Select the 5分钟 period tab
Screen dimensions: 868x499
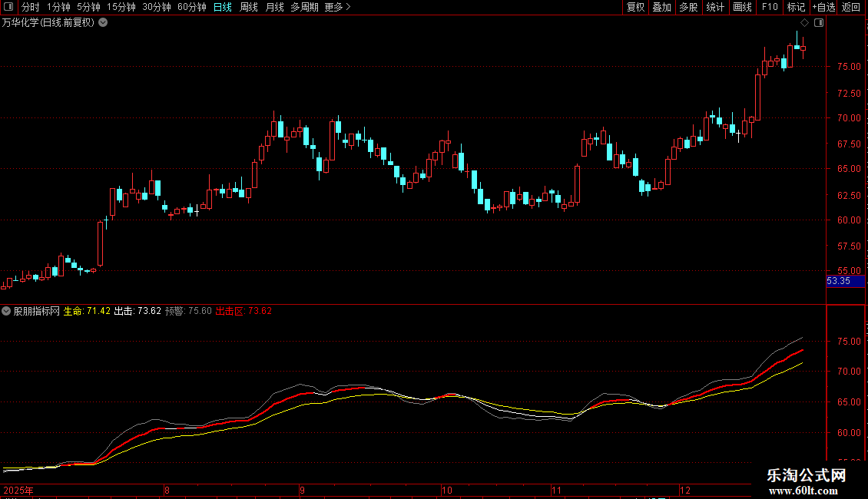click(88, 7)
